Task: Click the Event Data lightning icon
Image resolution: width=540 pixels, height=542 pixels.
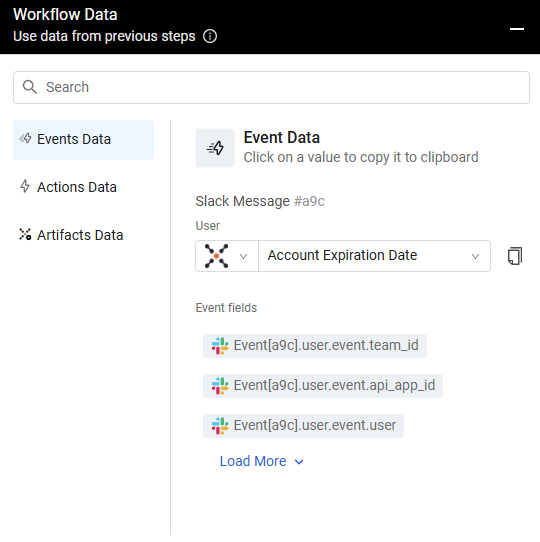Action: tap(215, 148)
